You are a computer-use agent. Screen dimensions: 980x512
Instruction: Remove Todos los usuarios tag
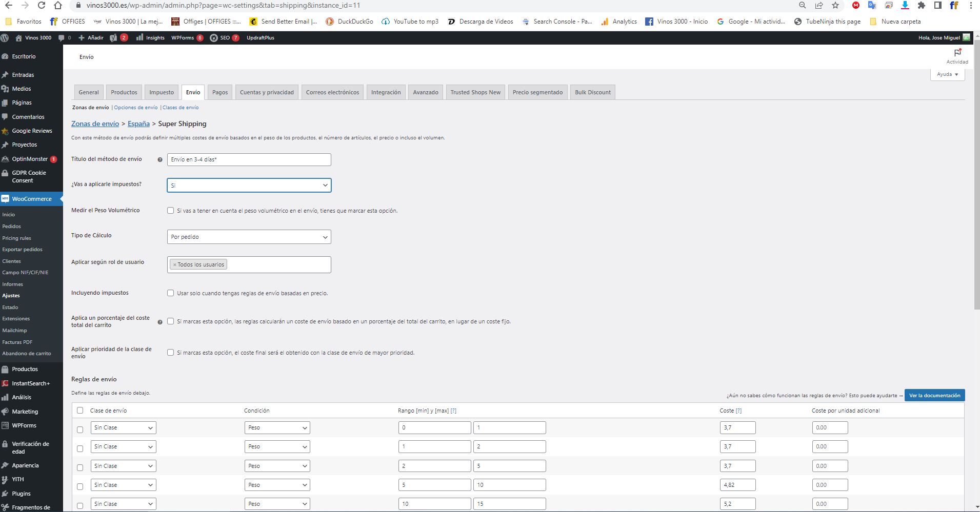[174, 265]
